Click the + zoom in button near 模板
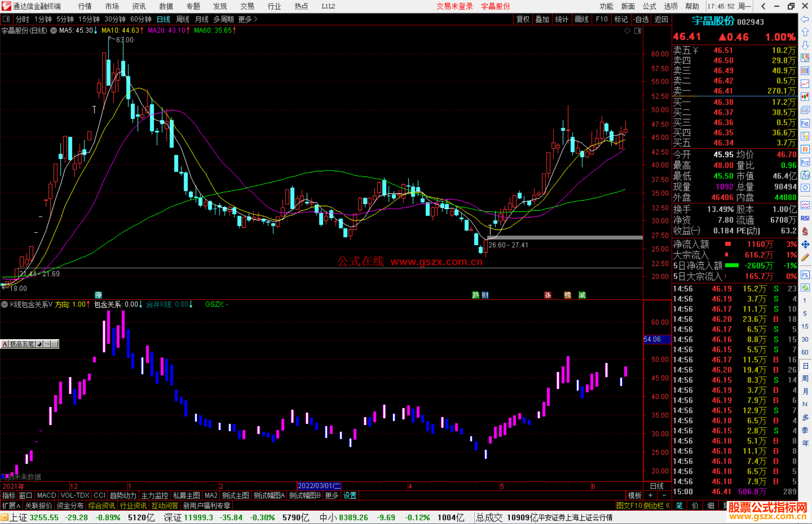Image resolution: width=812 pixels, height=524 pixels. [x=650, y=495]
